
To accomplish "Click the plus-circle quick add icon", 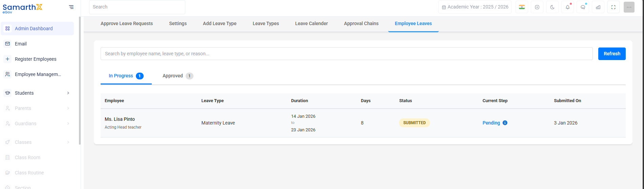I will coord(537,7).
